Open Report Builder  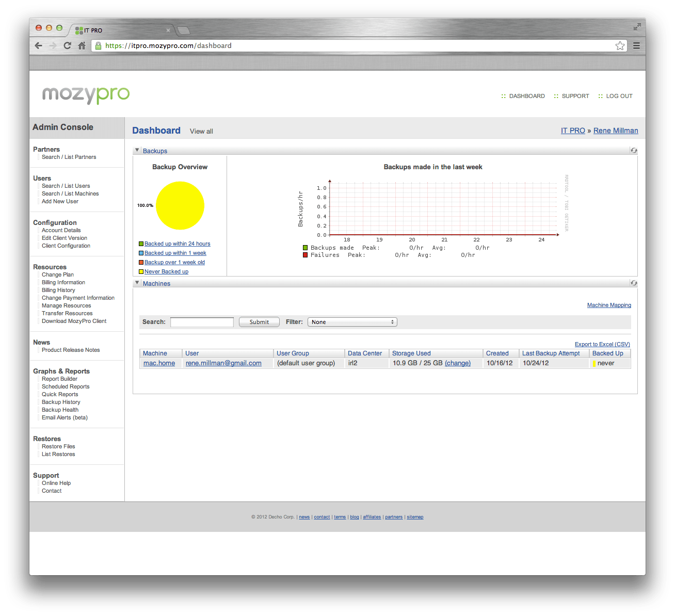[59, 379]
